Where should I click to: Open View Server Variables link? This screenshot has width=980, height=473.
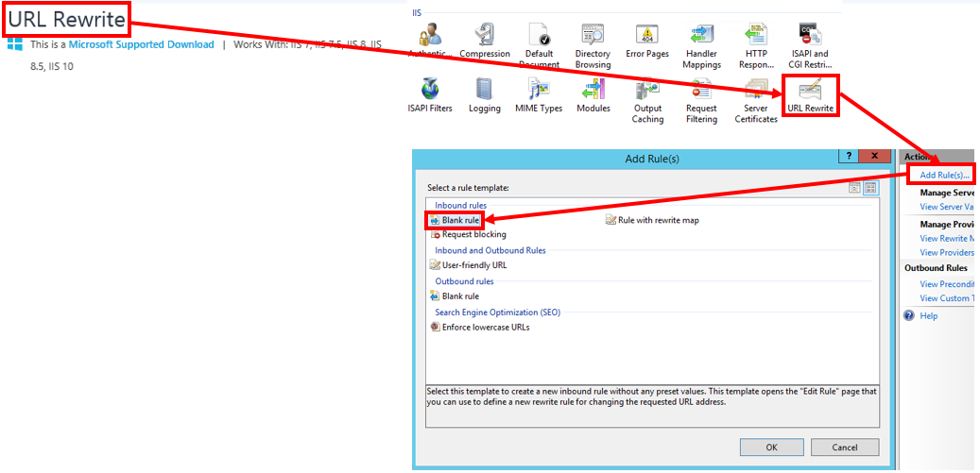coord(947,207)
